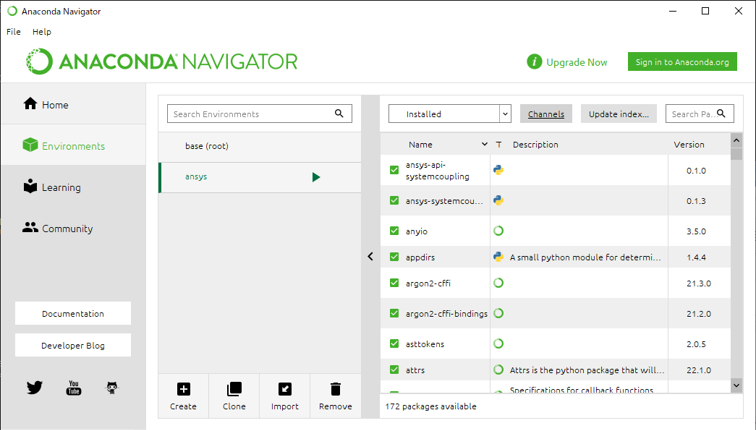Viewport: 756px width, 430px height.
Task: Open the Installed filter dropdown
Action: point(449,114)
